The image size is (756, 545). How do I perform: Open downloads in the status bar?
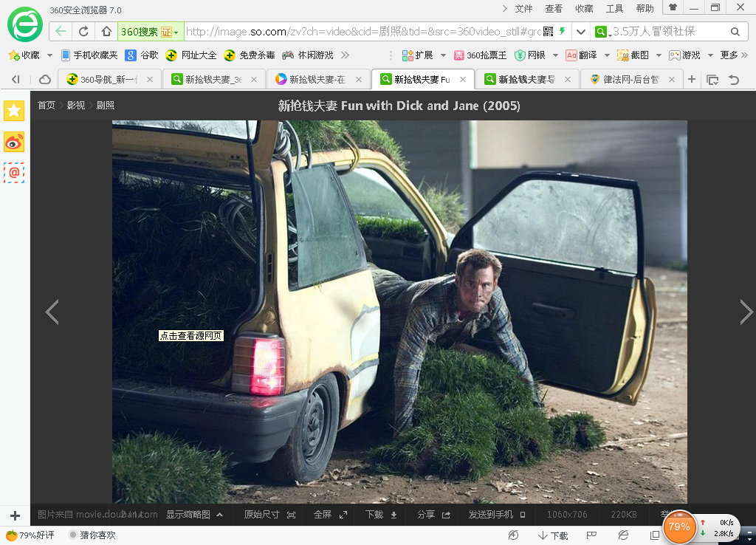pyautogui.click(x=552, y=535)
